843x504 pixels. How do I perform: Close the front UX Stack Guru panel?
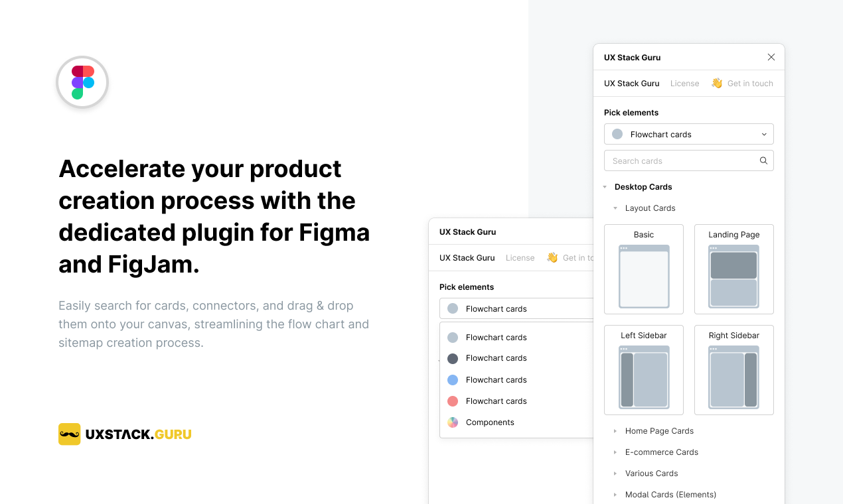771,57
